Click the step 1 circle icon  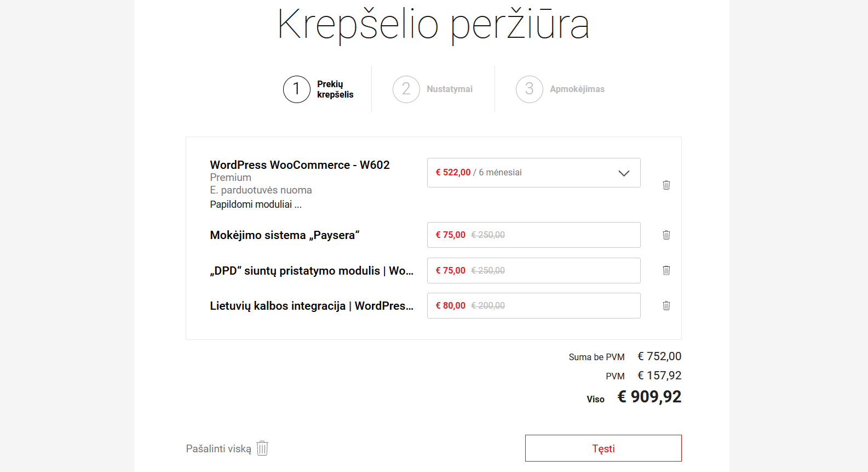pyautogui.click(x=297, y=89)
